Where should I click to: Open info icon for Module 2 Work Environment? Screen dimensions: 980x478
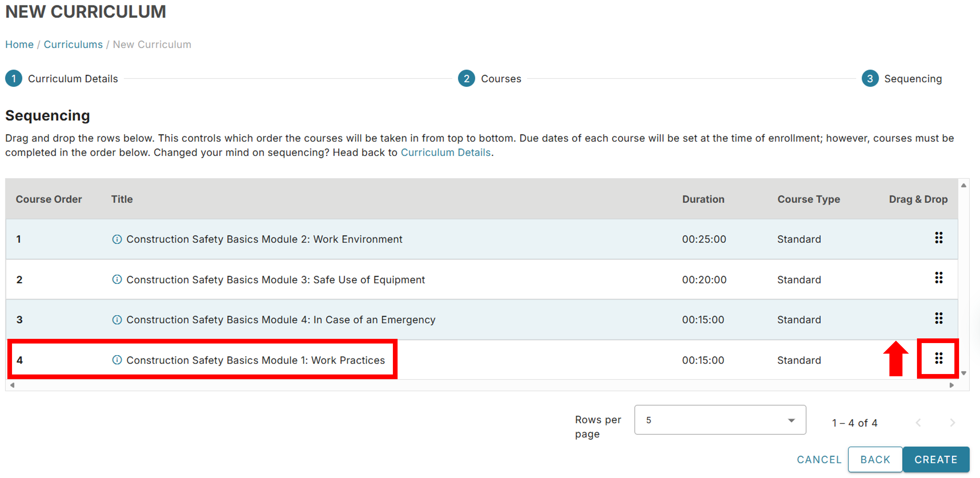point(117,239)
